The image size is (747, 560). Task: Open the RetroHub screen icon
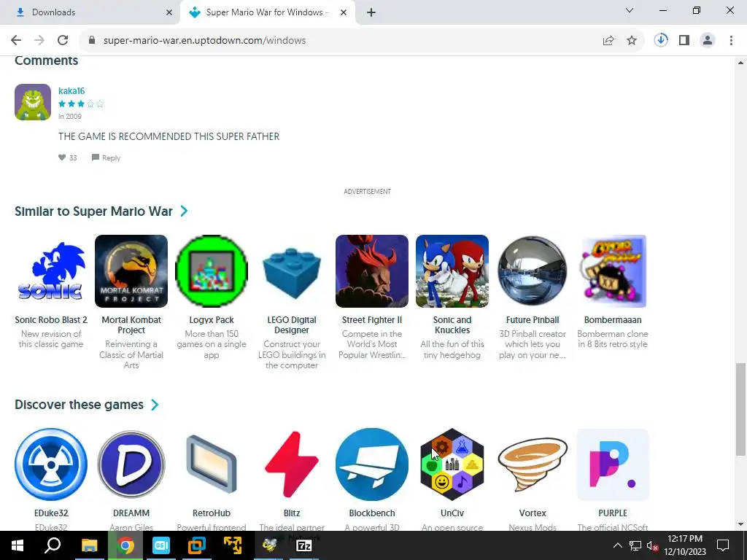(x=212, y=464)
